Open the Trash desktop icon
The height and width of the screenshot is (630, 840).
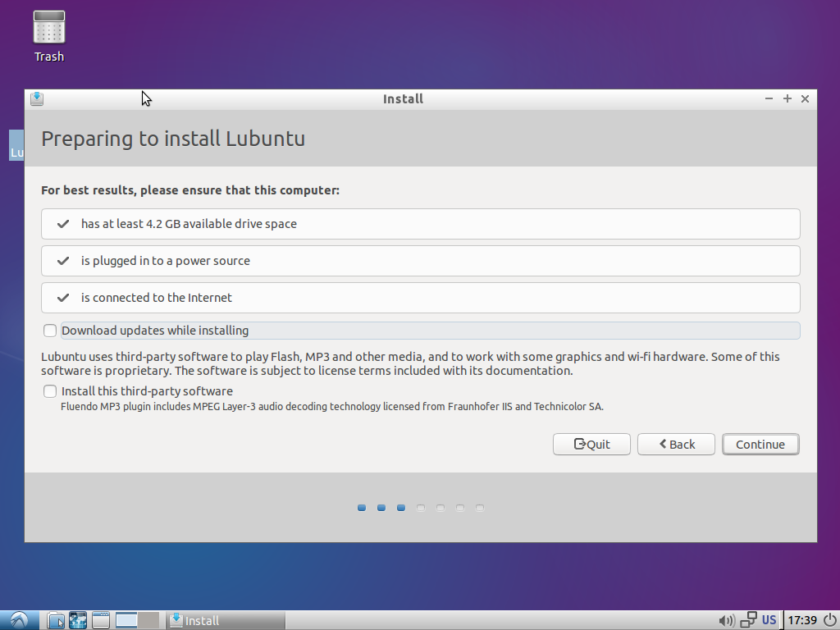pos(48,36)
